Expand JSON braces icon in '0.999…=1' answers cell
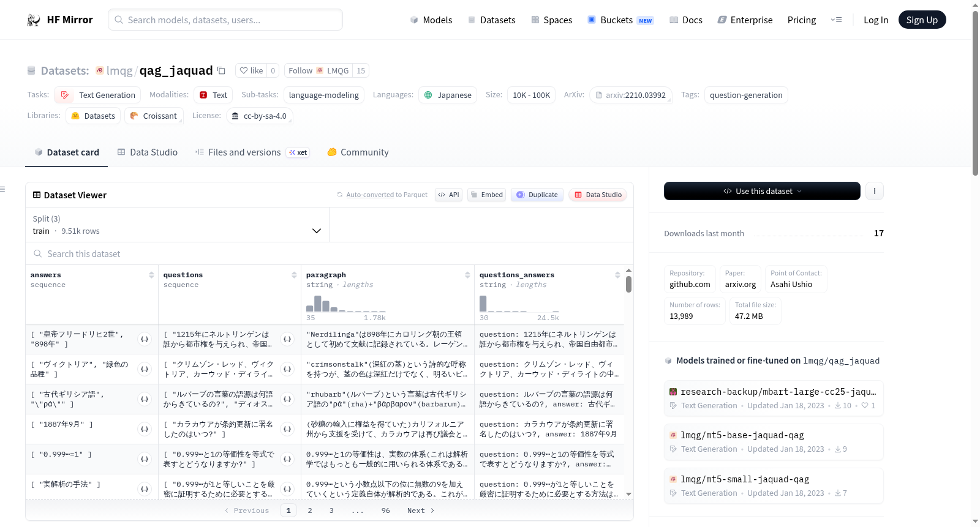Viewport: 980px width, 527px height. [145, 459]
